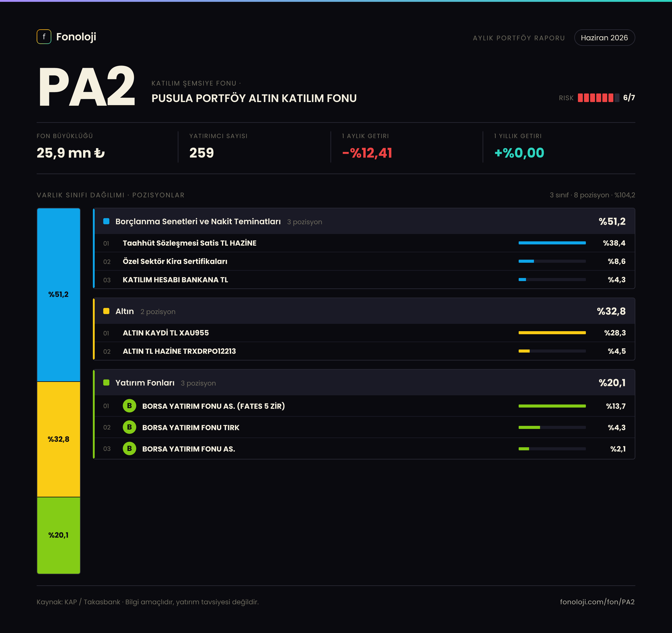Click the %2,1 weight value

pos(618,449)
